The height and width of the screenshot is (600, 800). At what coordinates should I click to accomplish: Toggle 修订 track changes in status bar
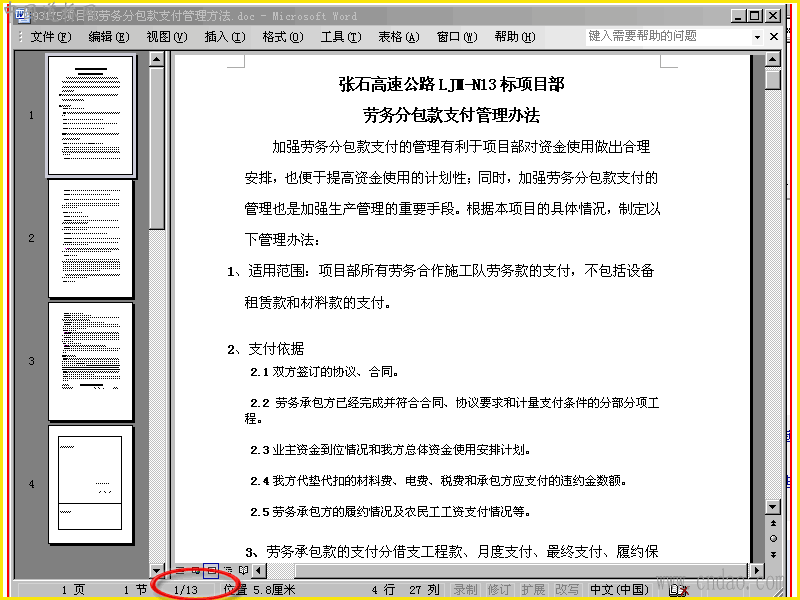(x=499, y=590)
